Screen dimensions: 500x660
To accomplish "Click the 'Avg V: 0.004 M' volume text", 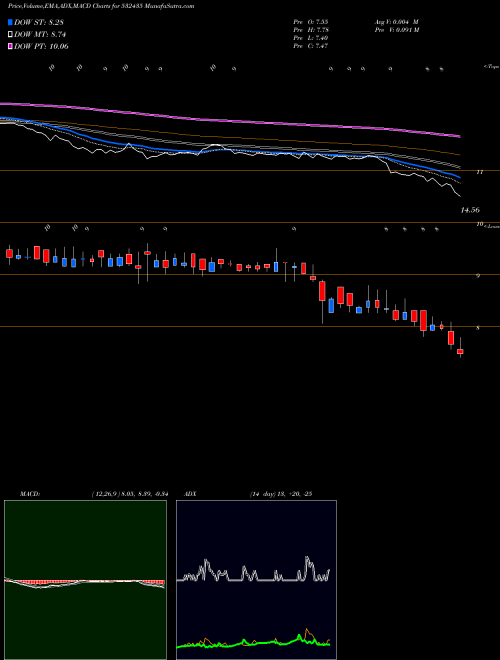I will click(396, 21).
